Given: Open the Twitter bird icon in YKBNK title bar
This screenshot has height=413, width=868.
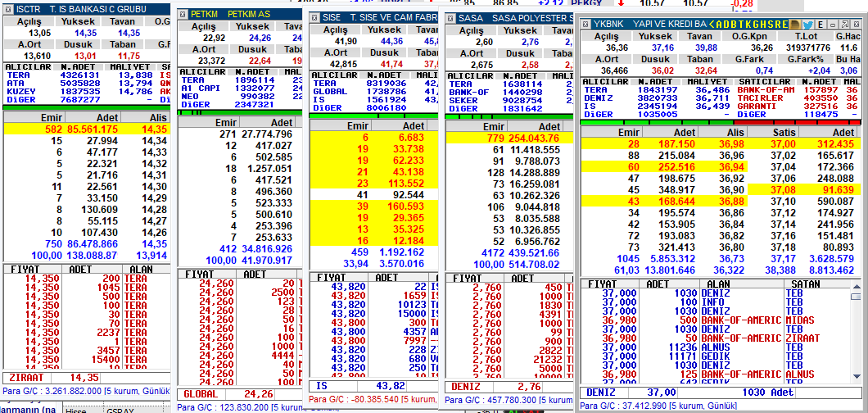Looking at the screenshot, I should click(807, 25).
